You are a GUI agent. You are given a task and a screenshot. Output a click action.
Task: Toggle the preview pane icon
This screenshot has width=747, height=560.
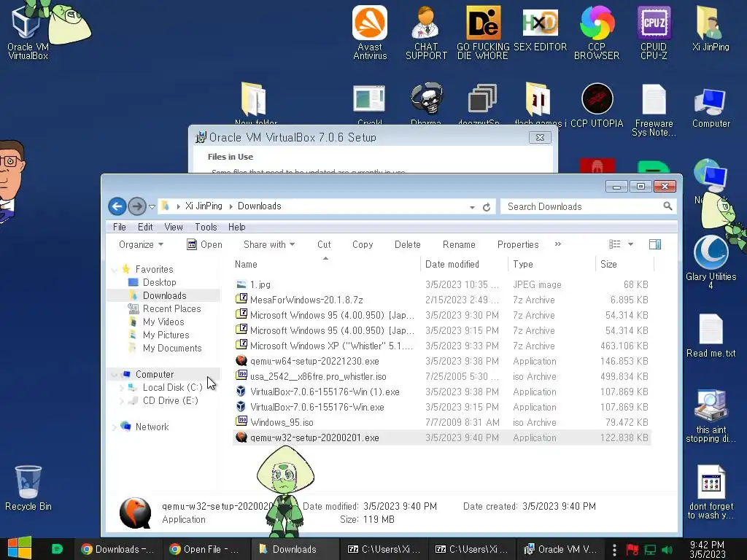point(655,244)
